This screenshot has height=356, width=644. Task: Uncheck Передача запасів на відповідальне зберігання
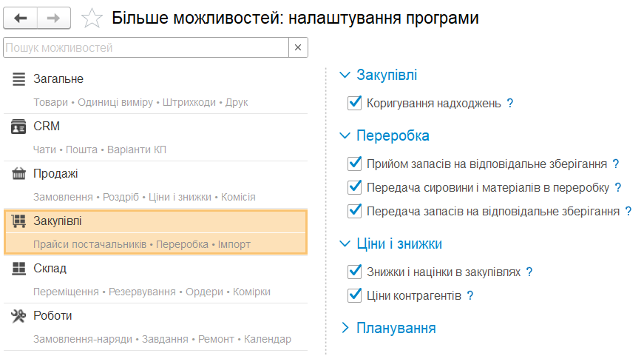pos(354,211)
